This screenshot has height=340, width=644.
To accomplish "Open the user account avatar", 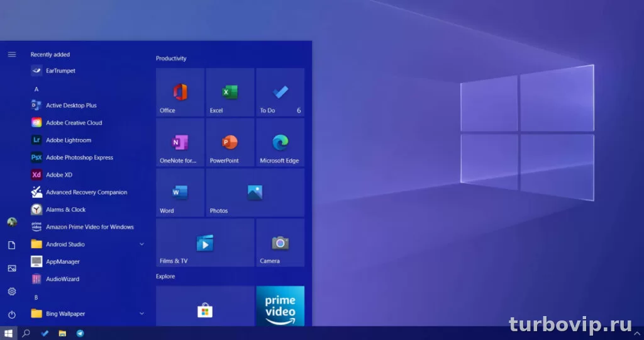I will (12, 222).
